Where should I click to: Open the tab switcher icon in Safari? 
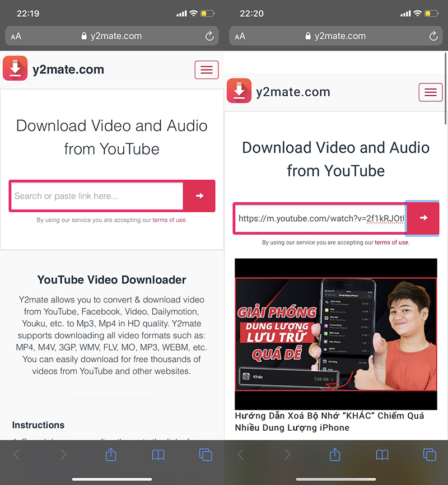point(206,455)
